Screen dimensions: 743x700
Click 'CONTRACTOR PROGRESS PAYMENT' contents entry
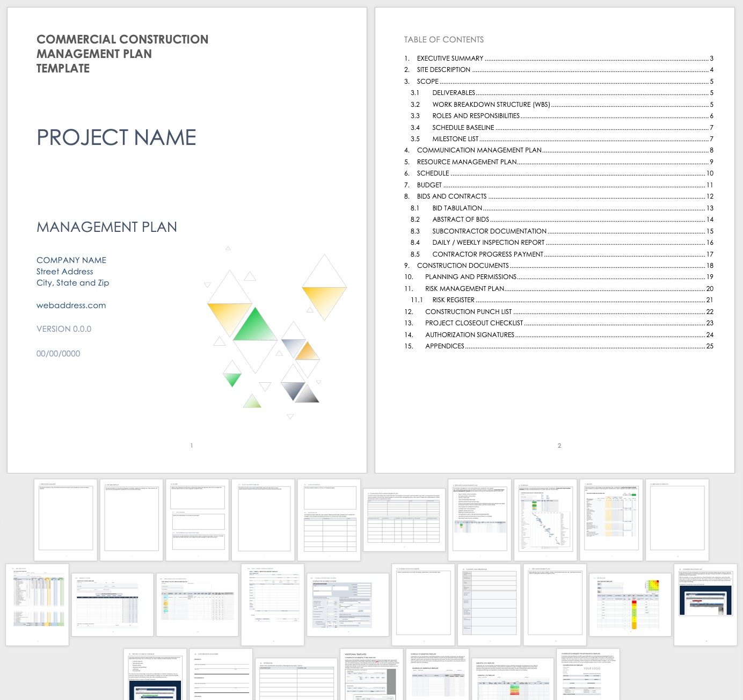(562, 254)
